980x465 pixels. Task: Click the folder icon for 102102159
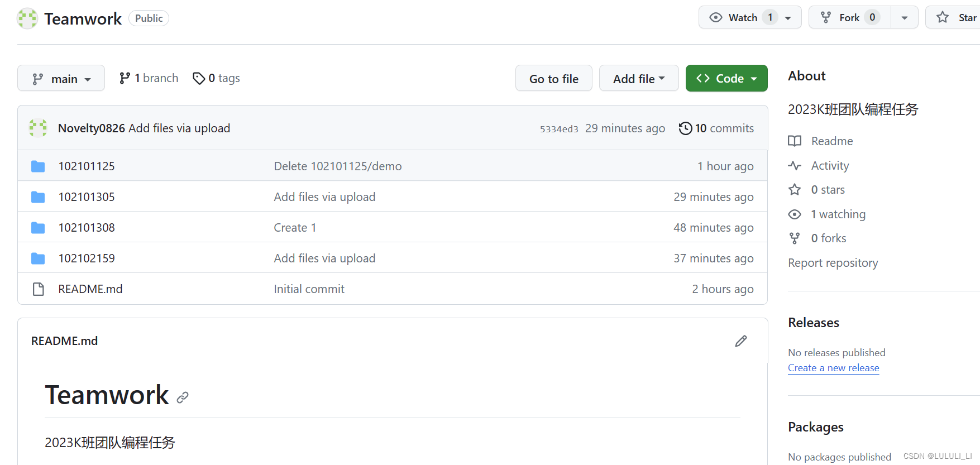(x=38, y=258)
